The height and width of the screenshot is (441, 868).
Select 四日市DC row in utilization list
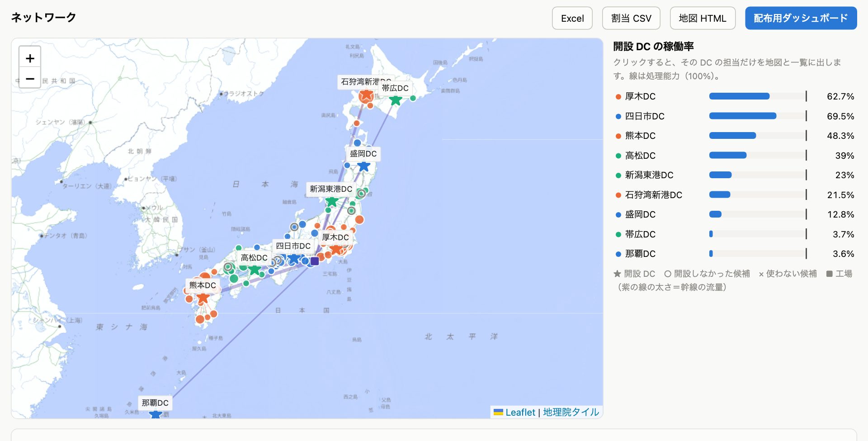pos(735,116)
